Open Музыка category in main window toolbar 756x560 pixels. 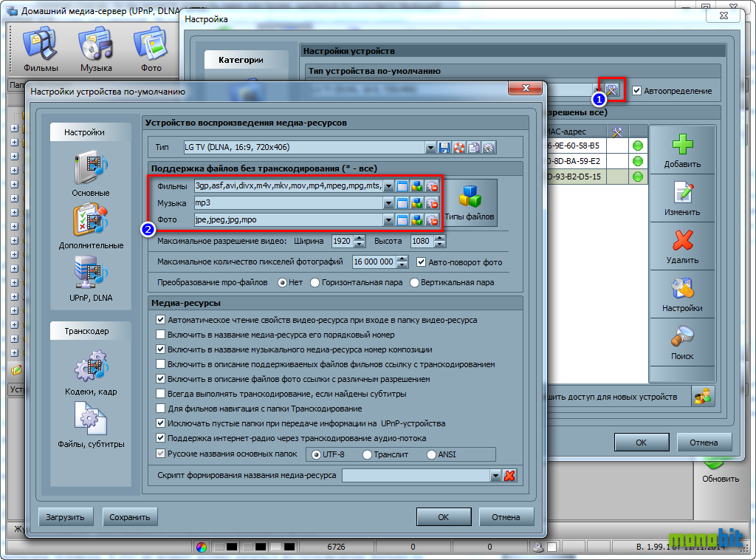[x=96, y=49]
